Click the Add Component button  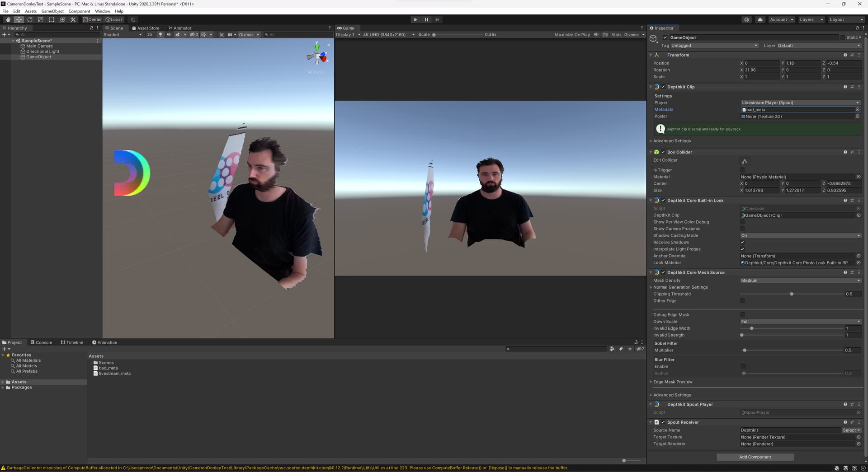click(x=755, y=457)
